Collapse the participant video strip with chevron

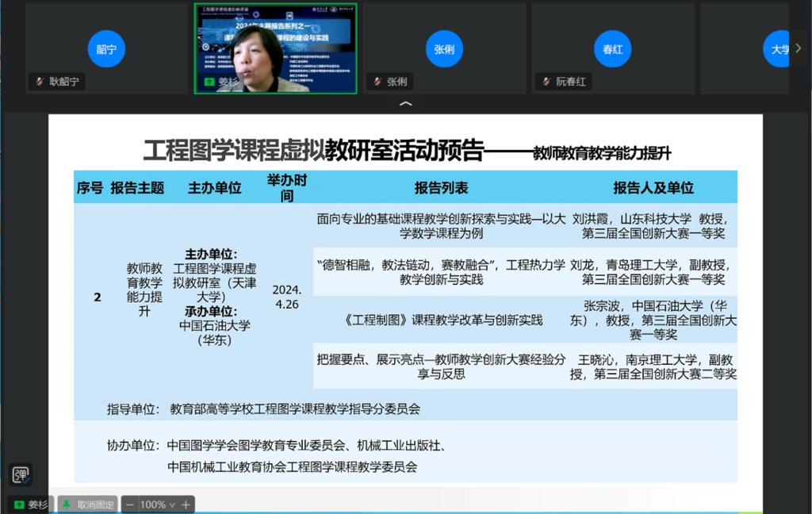[405, 104]
